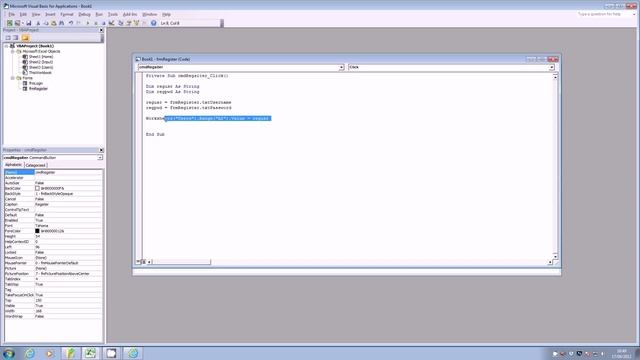Image resolution: width=640 pixels, height=360 pixels.
Task: Save the project with the floppy disk icon
Action: pos(29,23)
